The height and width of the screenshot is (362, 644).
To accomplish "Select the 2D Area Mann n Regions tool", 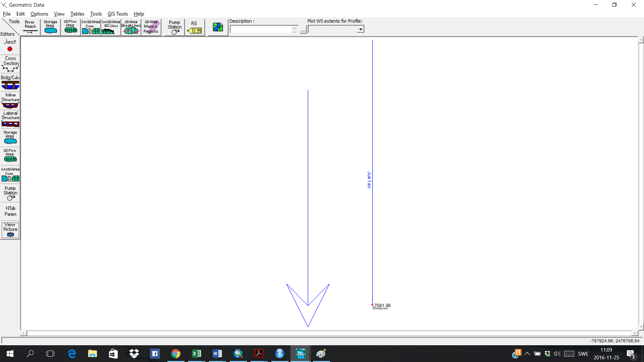I will 151,27.
